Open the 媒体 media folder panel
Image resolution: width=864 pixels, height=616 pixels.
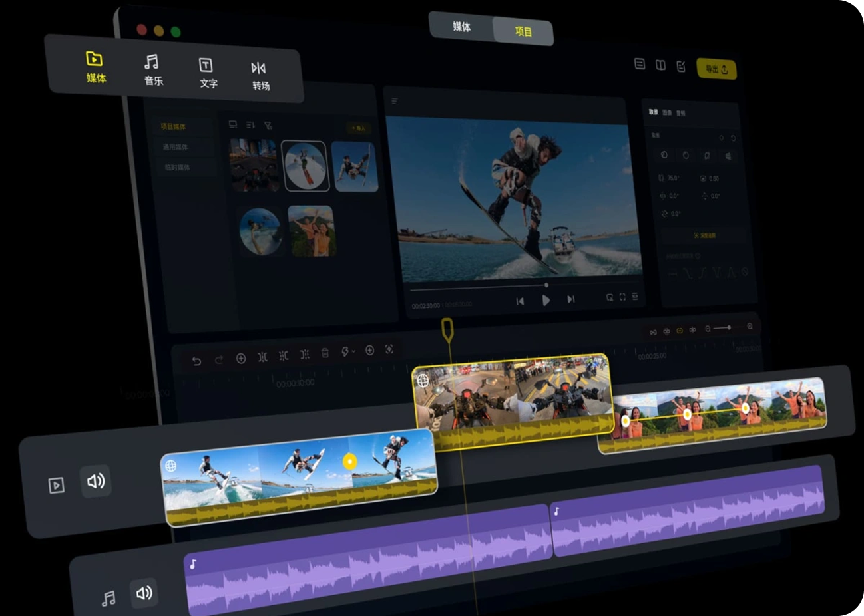(x=96, y=67)
